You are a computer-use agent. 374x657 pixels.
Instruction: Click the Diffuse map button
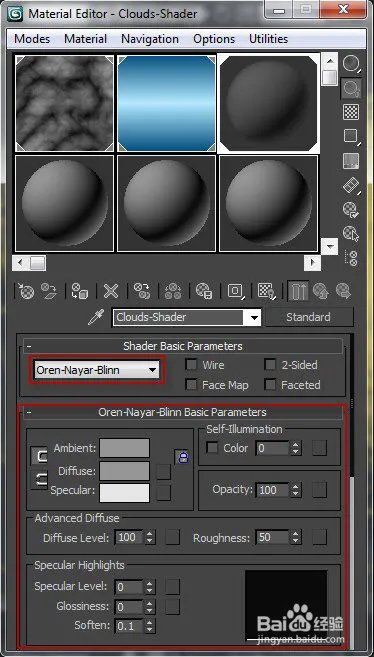click(164, 471)
